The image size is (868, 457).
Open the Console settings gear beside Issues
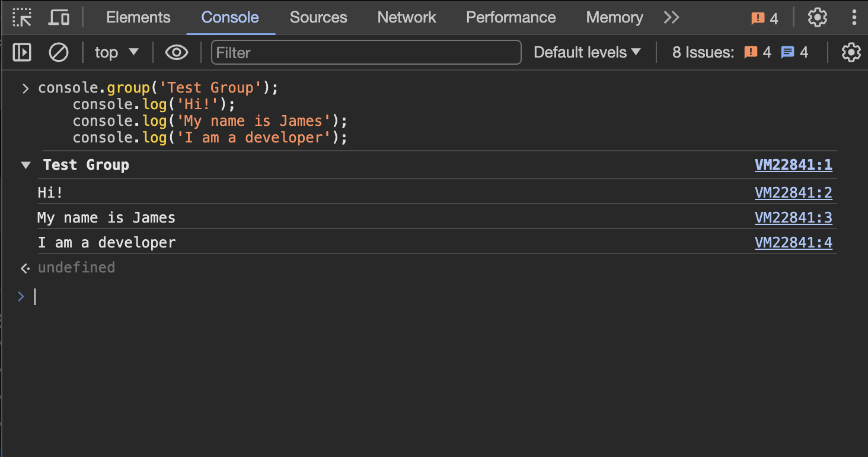pyautogui.click(x=851, y=52)
